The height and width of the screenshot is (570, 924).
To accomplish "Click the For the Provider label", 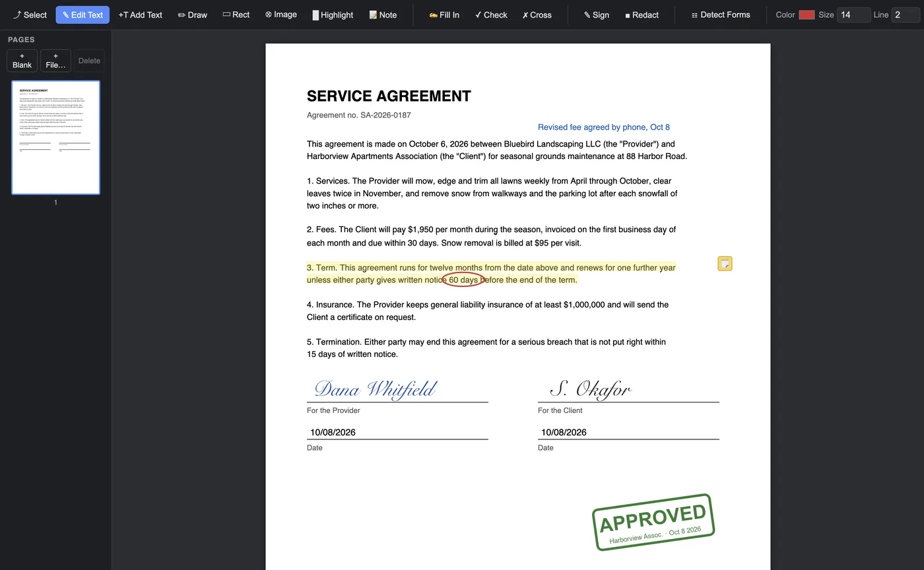I will coord(333,410).
